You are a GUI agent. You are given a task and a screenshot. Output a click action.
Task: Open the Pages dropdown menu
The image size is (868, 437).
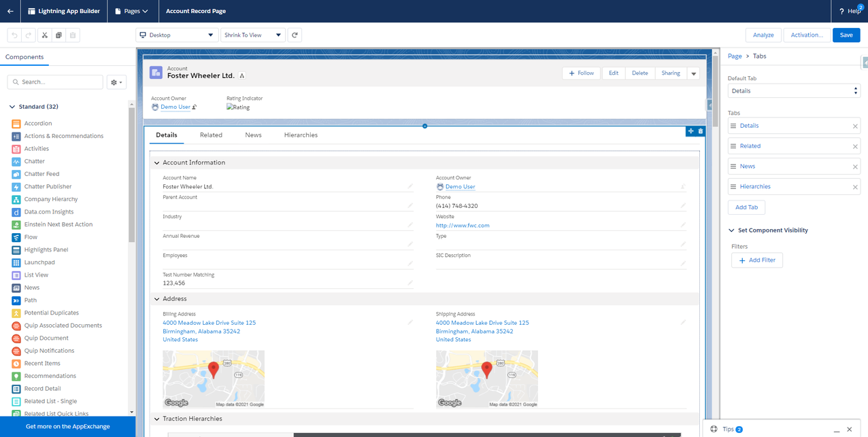click(131, 11)
